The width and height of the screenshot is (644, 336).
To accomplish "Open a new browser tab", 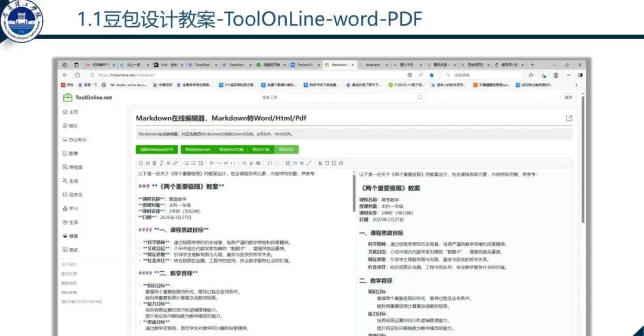I will [x=532, y=65].
